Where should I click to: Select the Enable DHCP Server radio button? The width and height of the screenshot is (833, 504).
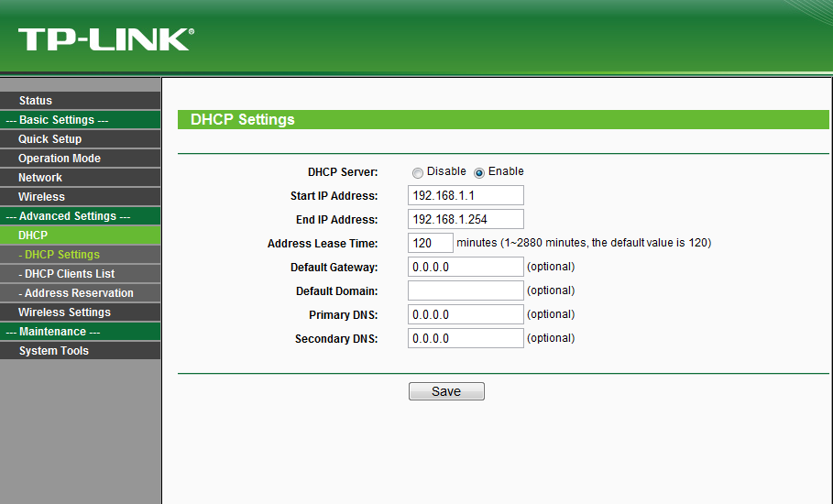click(x=479, y=172)
